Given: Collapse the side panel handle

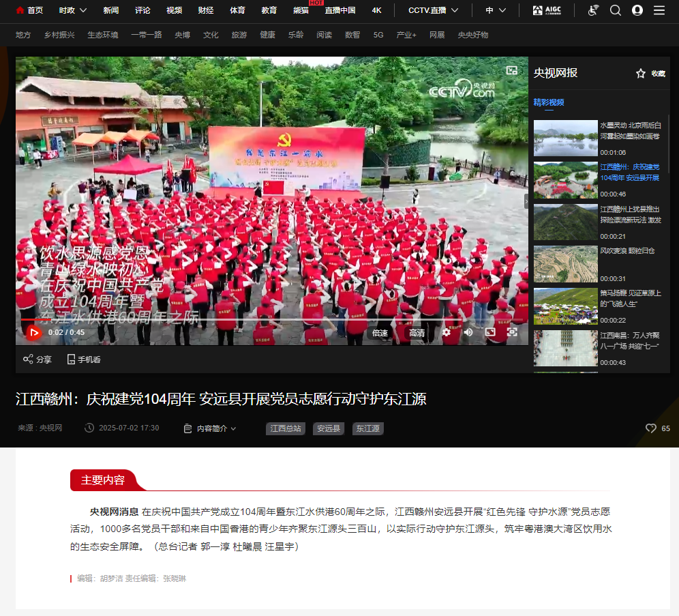Looking at the screenshot, I should point(526,201).
